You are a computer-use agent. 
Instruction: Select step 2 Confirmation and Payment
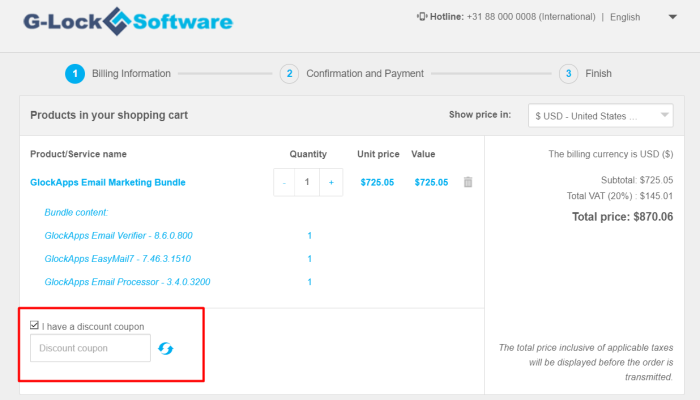click(x=352, y=74)
